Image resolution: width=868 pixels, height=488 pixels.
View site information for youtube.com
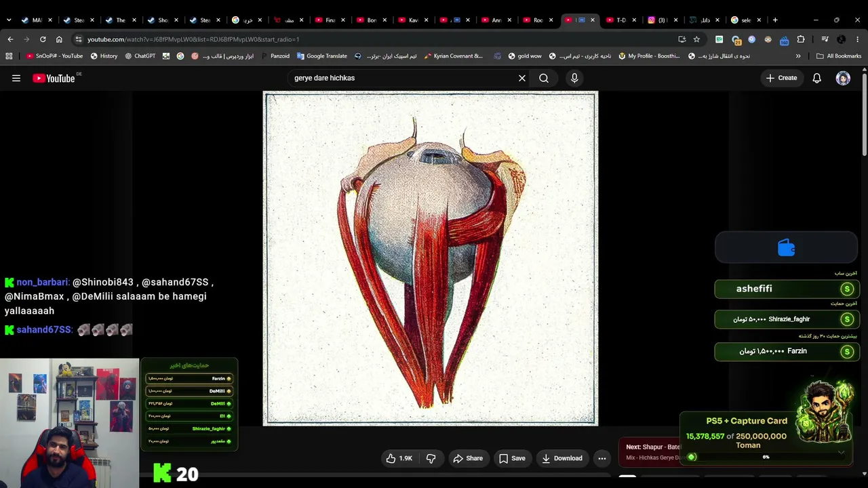(x=79, y=39)
